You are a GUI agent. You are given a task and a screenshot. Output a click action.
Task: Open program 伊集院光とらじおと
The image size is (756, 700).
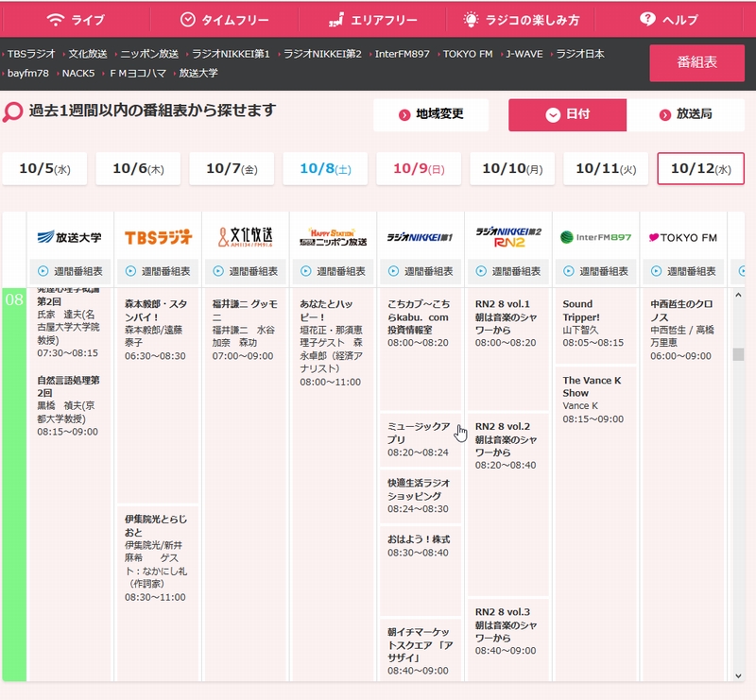[158, 593]
